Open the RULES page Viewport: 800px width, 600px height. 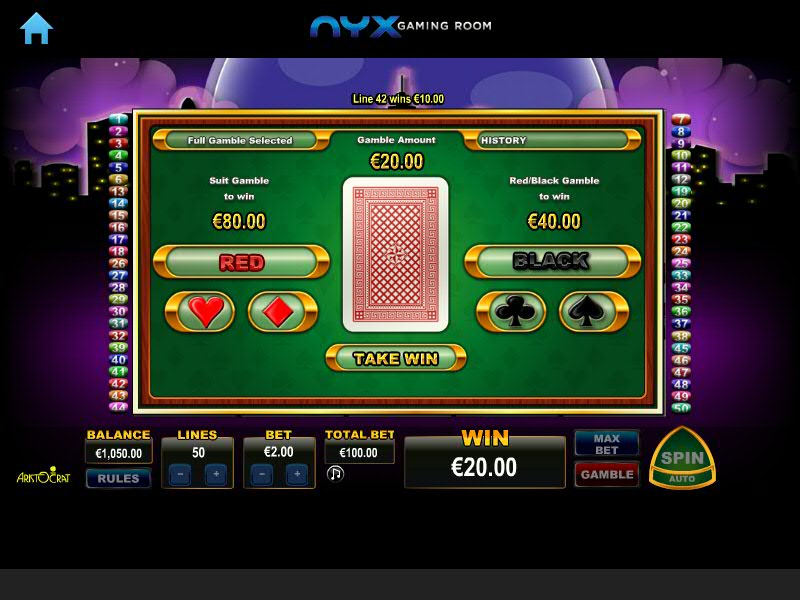[x=118, y=479]
